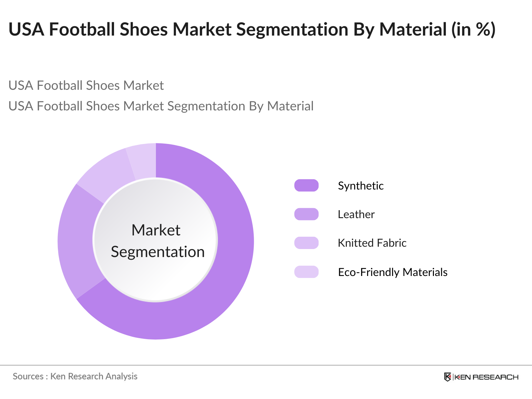Click the Synthetic legend color swatch

coord(306,186)
